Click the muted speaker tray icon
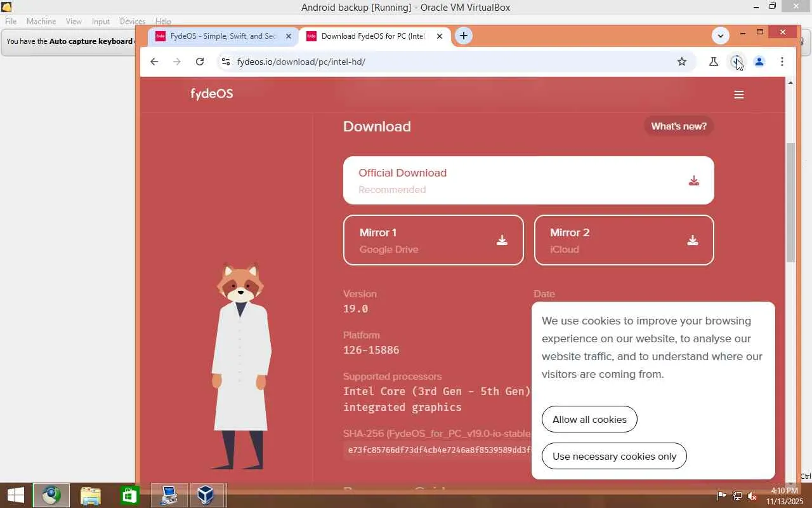The width and height of the screenshot is (812, 508). [x=752, y=496]
